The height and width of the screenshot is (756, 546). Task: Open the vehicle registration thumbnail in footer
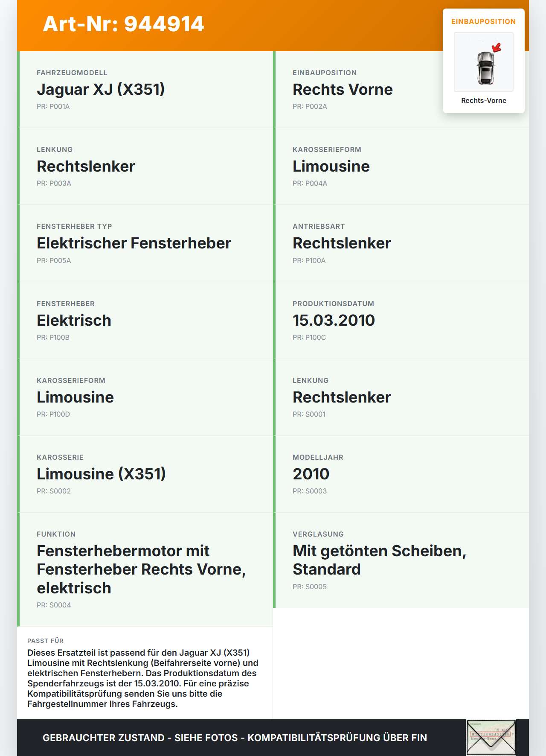(x=491, y=738)
